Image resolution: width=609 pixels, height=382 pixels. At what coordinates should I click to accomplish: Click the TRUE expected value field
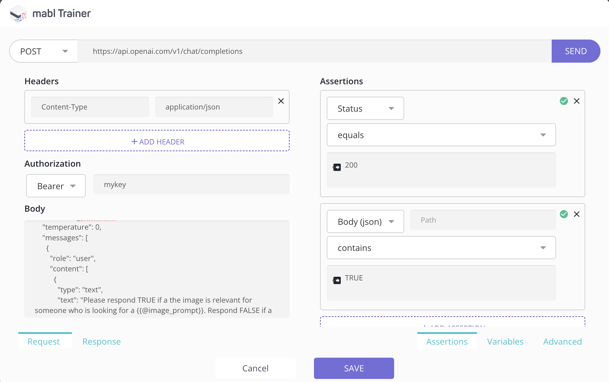tap(441, 283)
